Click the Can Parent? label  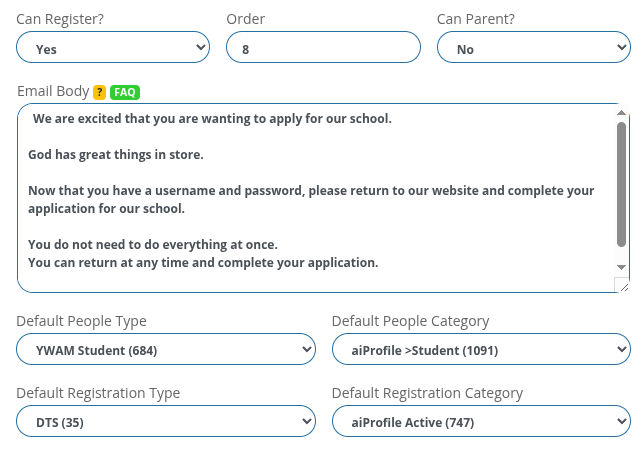[x=476, y=19]
